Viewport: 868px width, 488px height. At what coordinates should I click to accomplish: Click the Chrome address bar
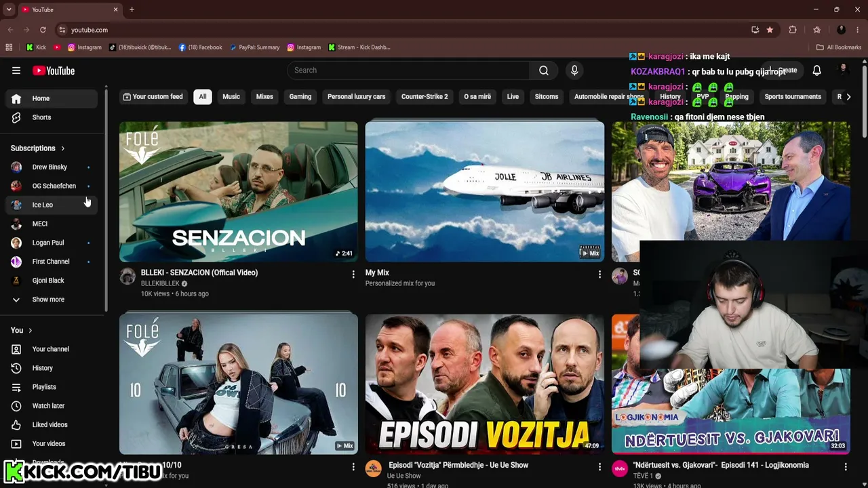400,30
